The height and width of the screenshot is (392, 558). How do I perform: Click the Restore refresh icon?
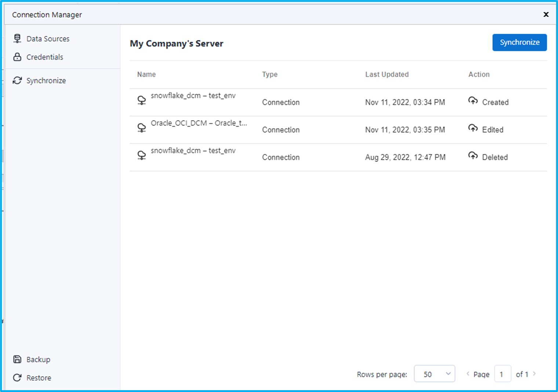pos(17,378)
